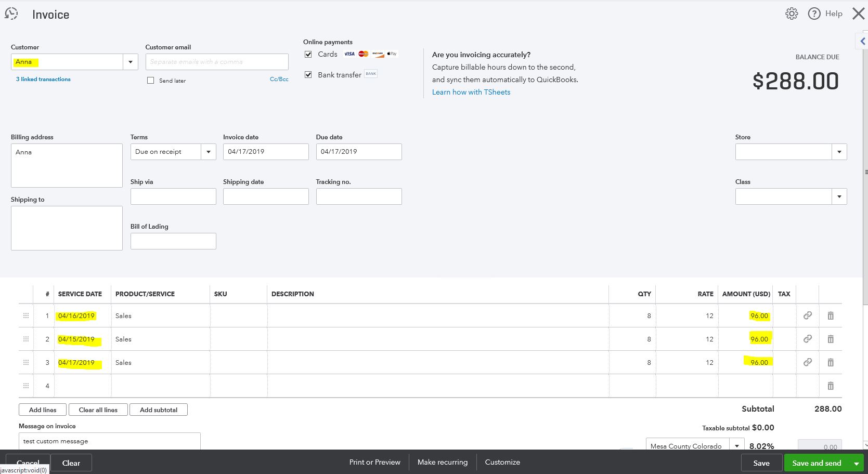Grab the drag handle on line 2

point(25,339)
